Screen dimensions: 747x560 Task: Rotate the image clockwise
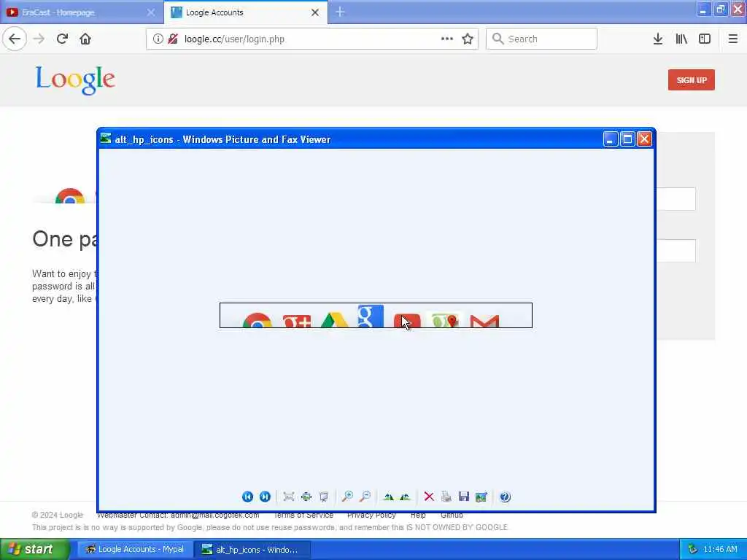point(388,497)
